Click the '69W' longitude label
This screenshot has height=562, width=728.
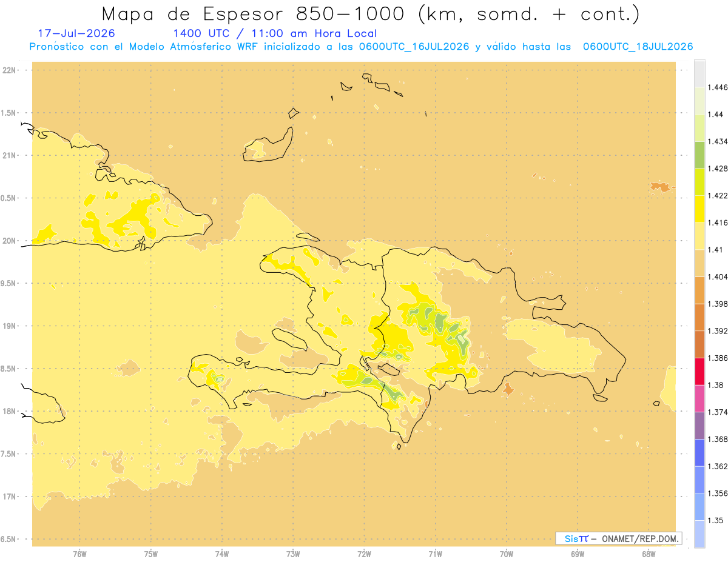(x=578, y=554)
